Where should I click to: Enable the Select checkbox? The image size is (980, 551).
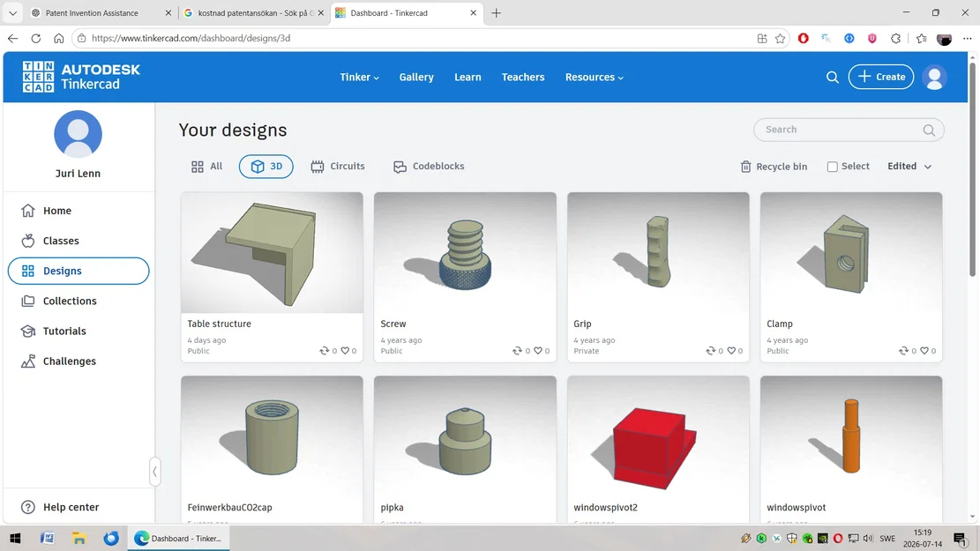pos(832,166)
